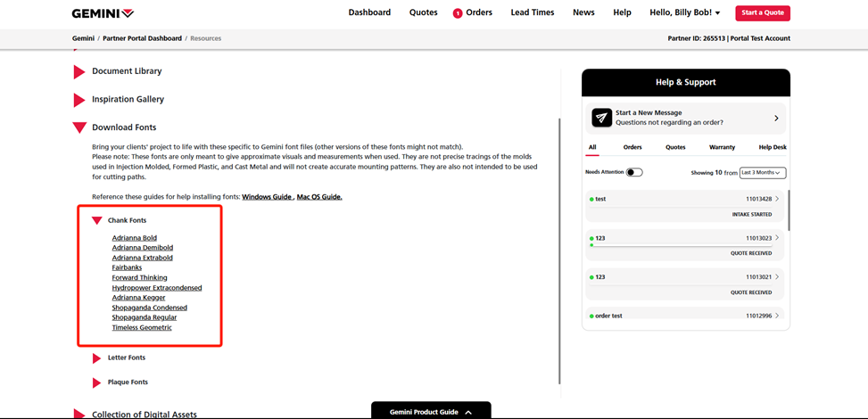Open the test order chevron arrow

pos(777,199)
